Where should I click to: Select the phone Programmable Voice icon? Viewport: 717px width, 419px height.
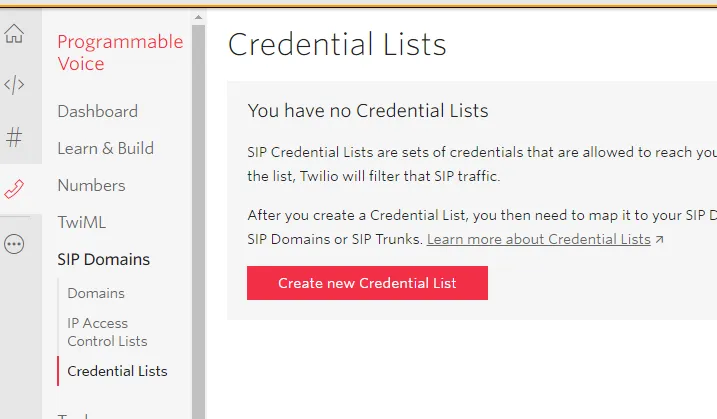14,188
